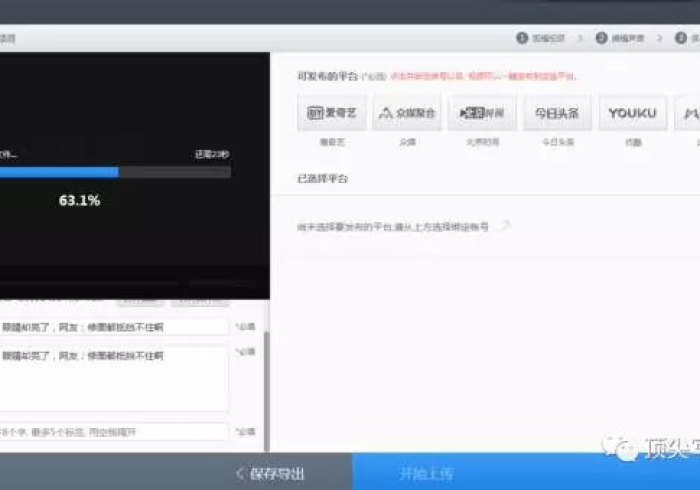Select the cut-off platform icon right of YOUKU
Screen dimensions: 700x490
(688, 113)
